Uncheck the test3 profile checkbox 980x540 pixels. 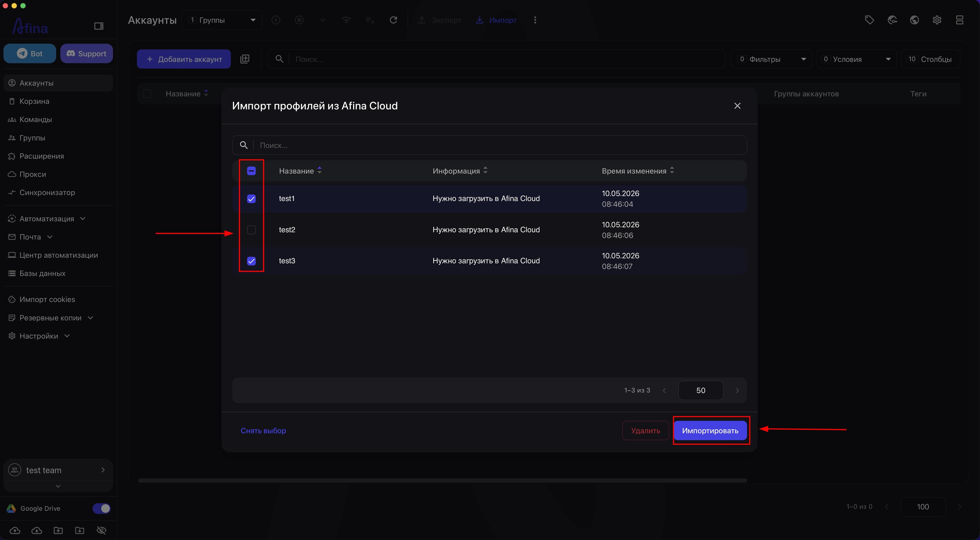[x=251, y=261]
